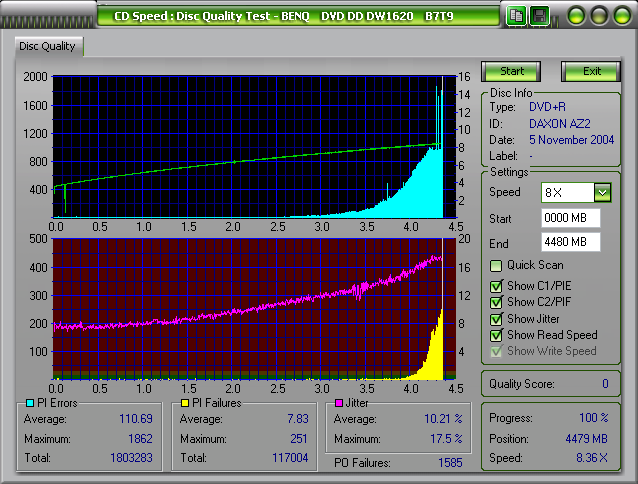Turn off Show Read Speed

[x=496, y=336]
